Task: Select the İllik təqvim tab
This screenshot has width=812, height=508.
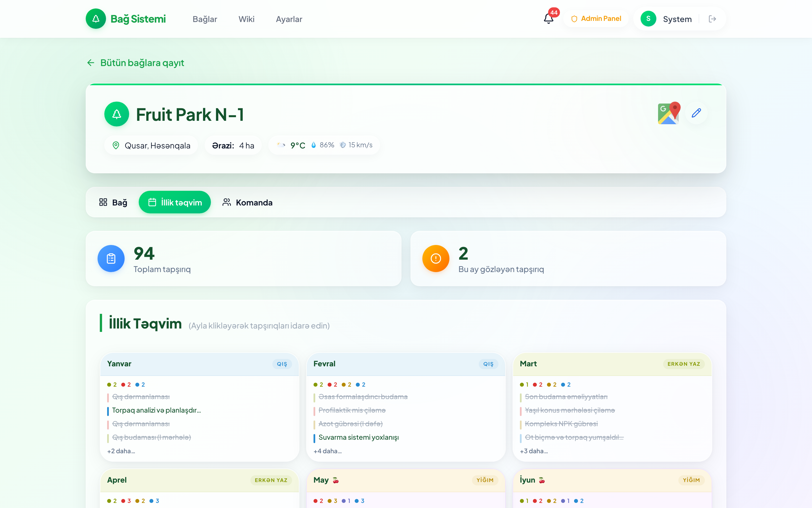Action: (175, 202)
